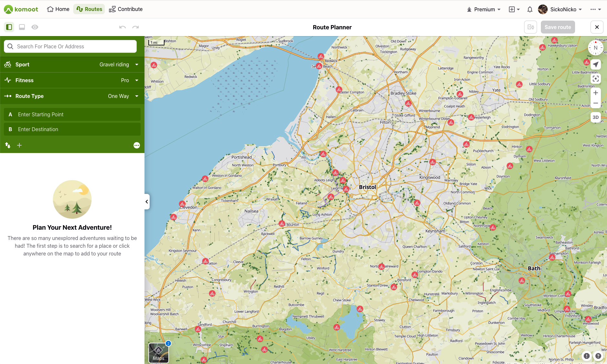Fit the route to screen

(596, 79)
